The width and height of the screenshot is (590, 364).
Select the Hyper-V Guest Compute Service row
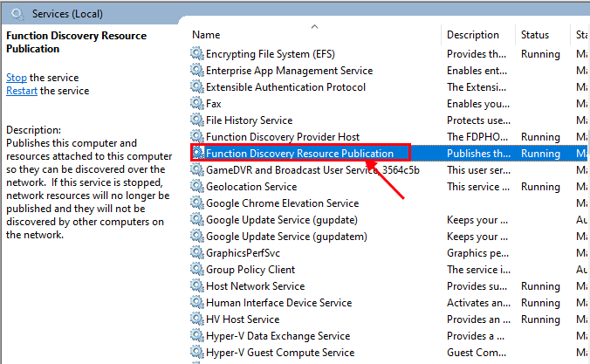[x=279, y=353]
